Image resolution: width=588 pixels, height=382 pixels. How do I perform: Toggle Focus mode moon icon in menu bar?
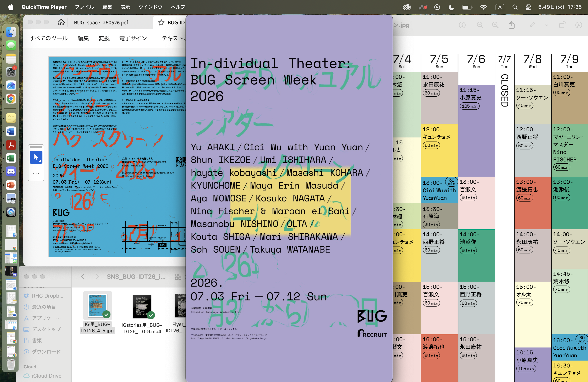click(x=451, y=7)
